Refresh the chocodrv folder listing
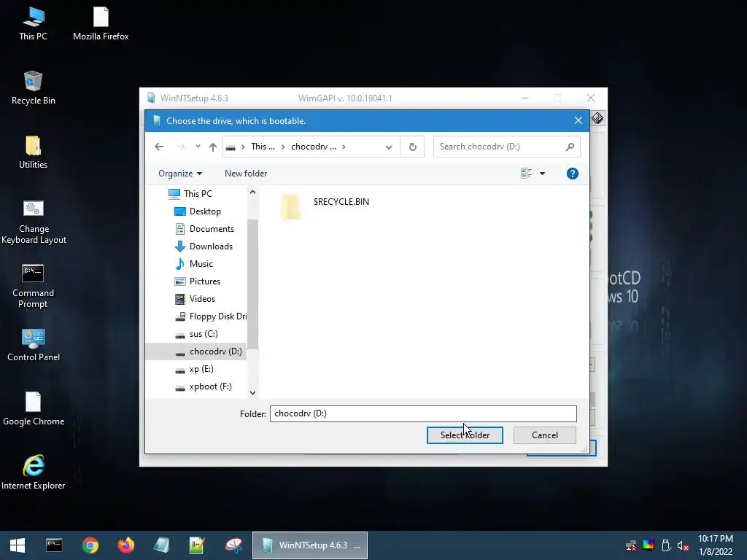The image size is (747, 560). click(413, 147)
